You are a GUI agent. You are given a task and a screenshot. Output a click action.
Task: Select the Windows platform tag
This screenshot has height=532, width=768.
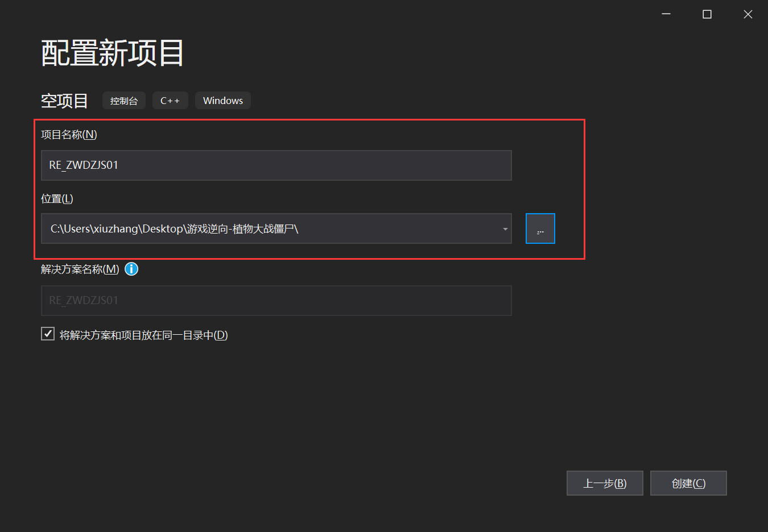tap(222, 100)
